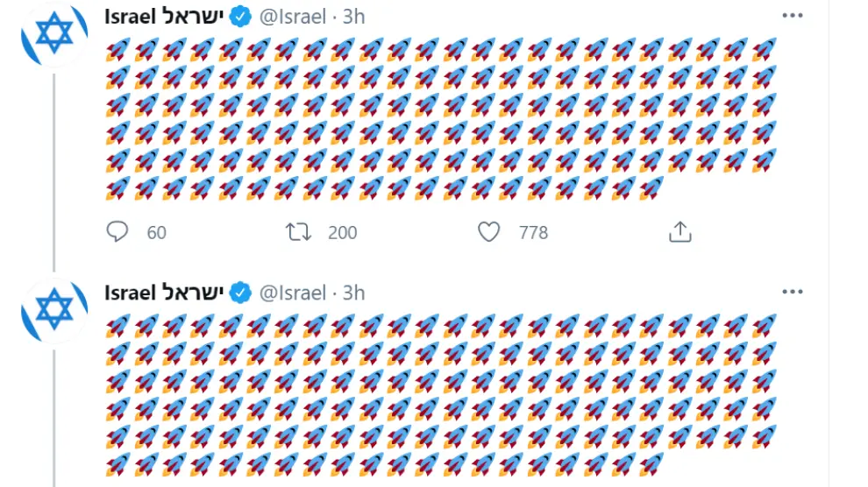Expand the second tweet's three-dot menu
Screen dimensions: 868x487
tap(792, 292)
